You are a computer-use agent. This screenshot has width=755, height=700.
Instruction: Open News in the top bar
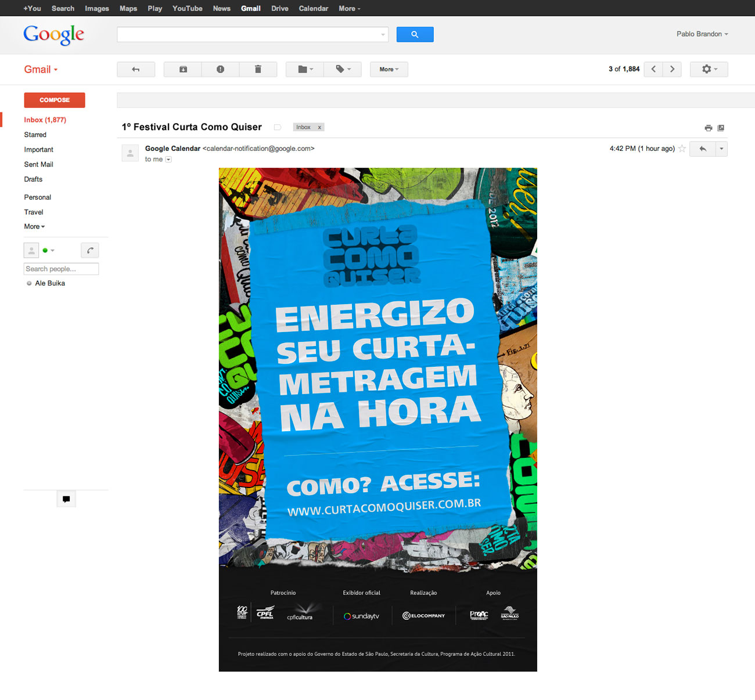tap(222, 8)
